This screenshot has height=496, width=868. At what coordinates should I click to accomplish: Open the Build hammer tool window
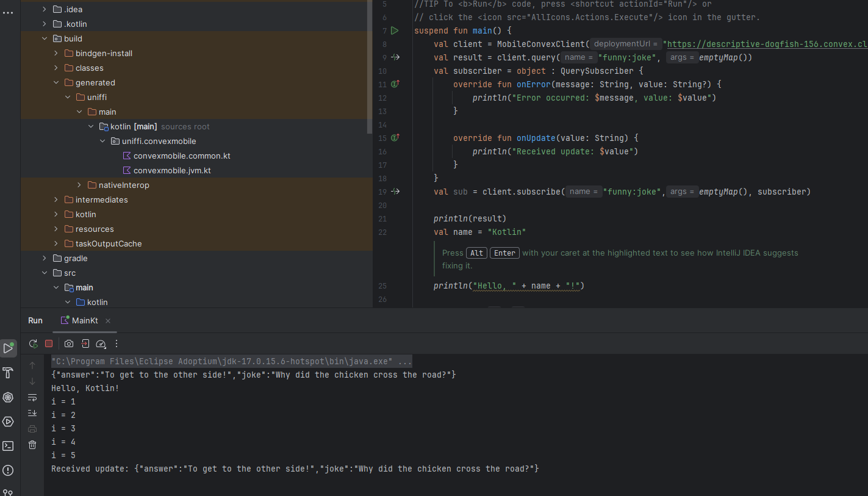[x=8, y=373]
